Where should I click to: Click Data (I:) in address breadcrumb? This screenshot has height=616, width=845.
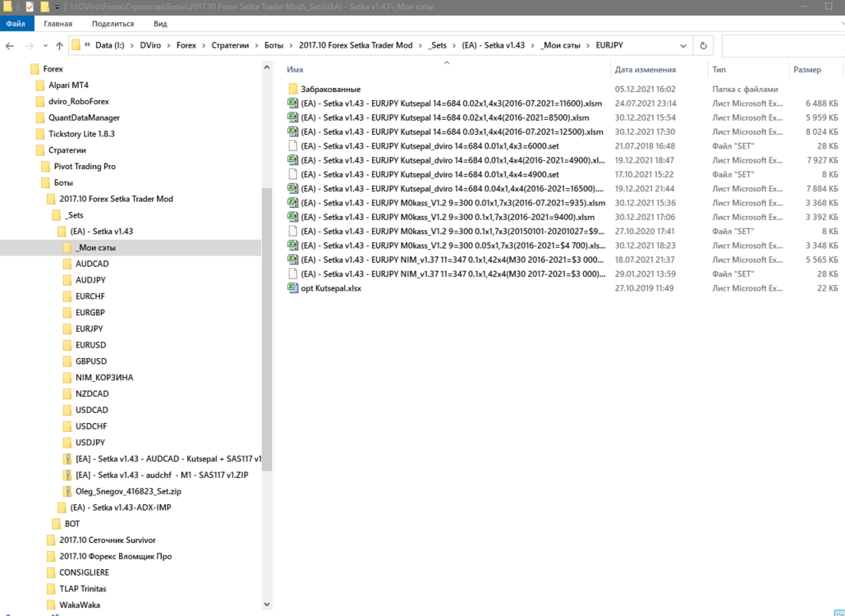(110, 45)
